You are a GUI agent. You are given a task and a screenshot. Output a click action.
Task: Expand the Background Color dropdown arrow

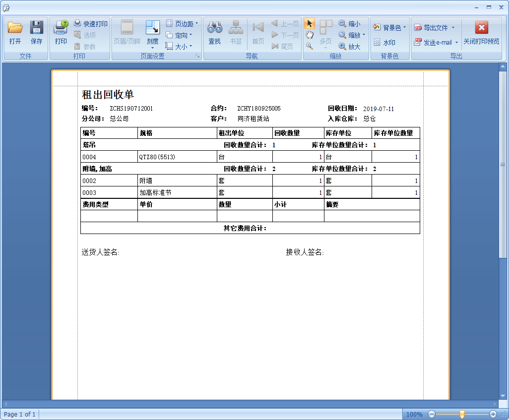[404, 27]
